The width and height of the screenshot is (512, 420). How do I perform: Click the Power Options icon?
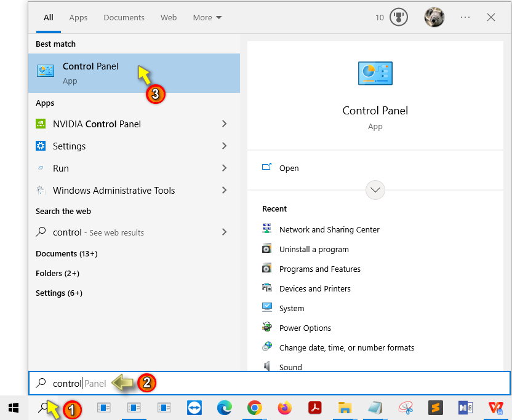click(267, 327)
